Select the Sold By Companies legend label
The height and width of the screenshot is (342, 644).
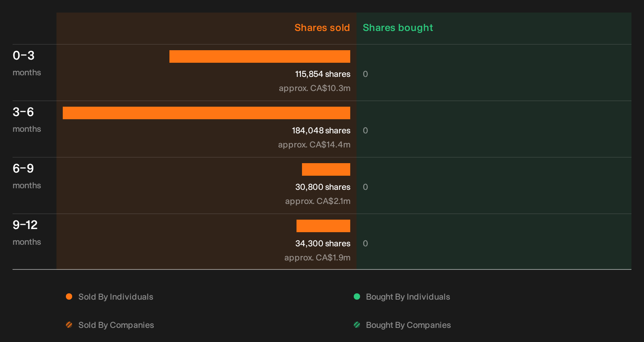(x=116, y=325)
